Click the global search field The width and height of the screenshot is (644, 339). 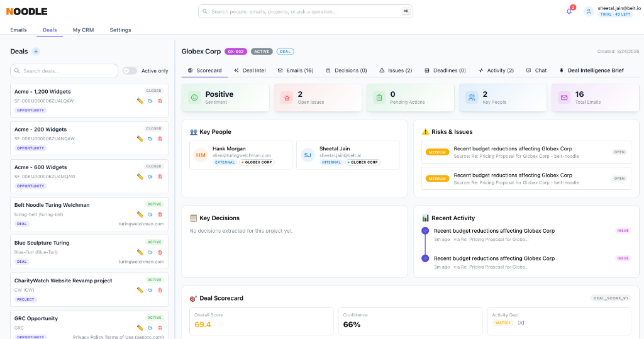tap(306, 11)
